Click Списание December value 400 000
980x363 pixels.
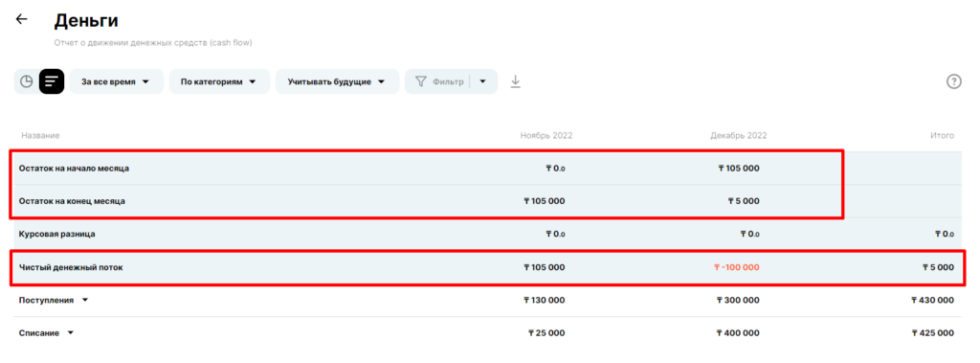(x=738, y=333)
